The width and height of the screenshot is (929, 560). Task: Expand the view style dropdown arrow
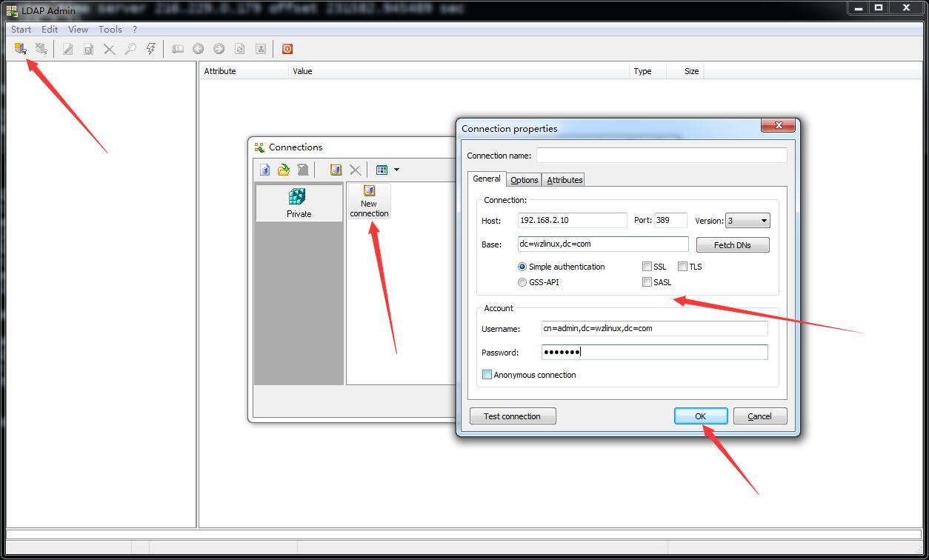click(397, 170)
